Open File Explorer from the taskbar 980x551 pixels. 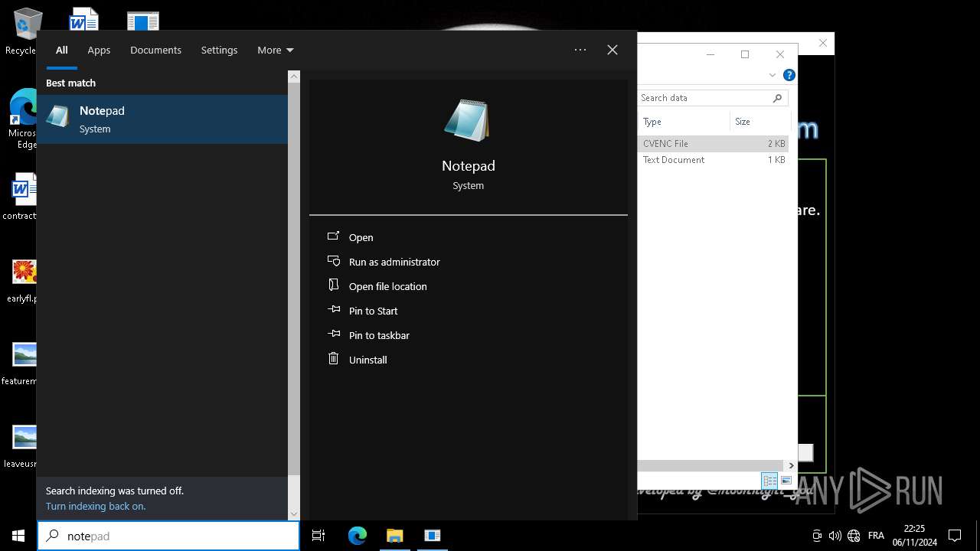click(394, 536)
